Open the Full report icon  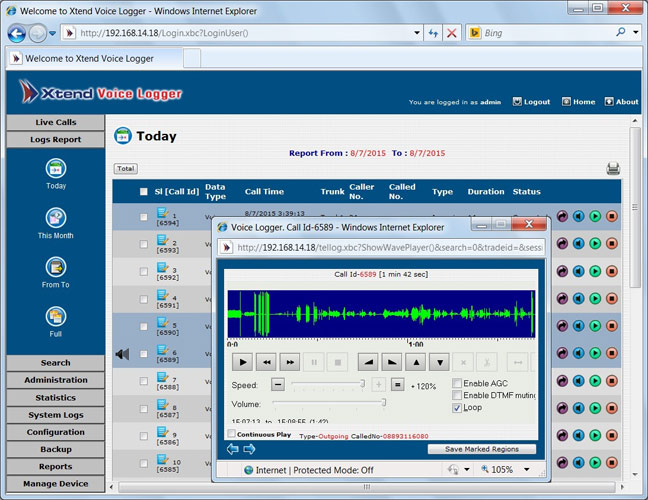[56, 317]
